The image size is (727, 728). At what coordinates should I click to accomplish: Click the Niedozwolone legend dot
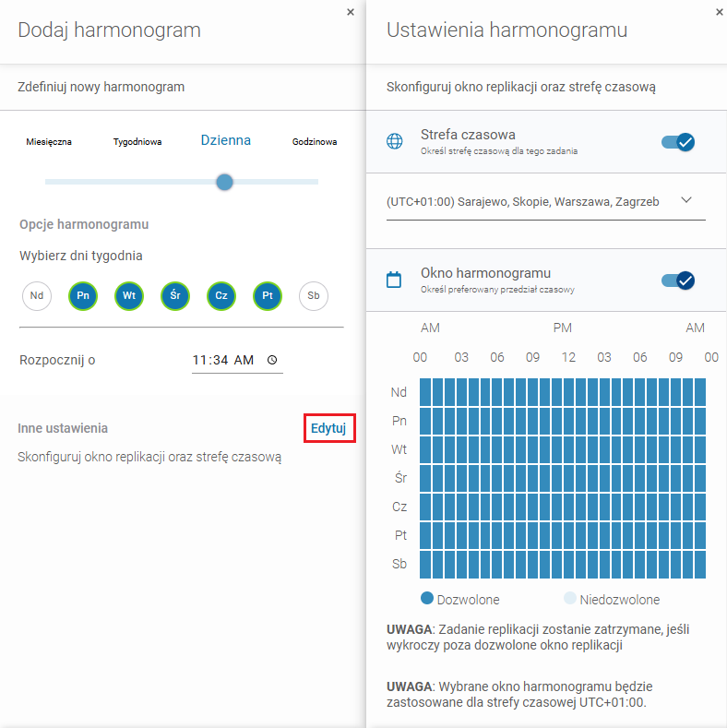coord(569,598)
